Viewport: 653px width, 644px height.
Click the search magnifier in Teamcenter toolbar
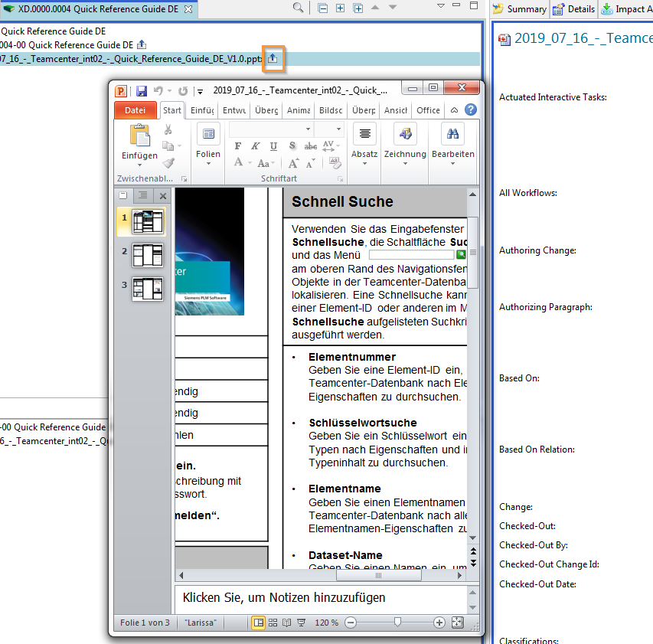pos(298,8)
